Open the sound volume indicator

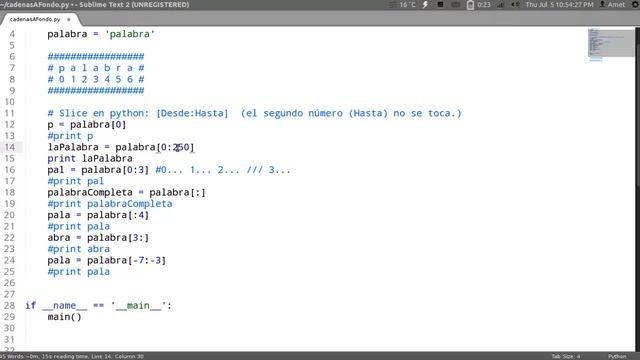pos(515,4)
